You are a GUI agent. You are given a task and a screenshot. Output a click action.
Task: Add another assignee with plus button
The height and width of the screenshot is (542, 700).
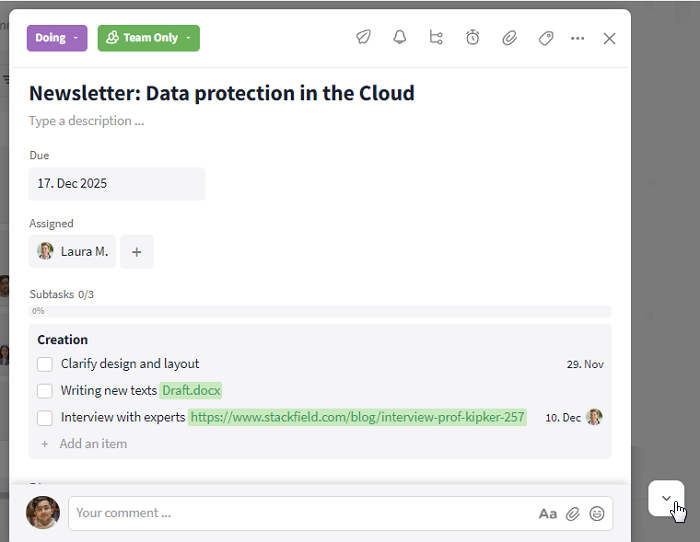click(x=137, y=252)
